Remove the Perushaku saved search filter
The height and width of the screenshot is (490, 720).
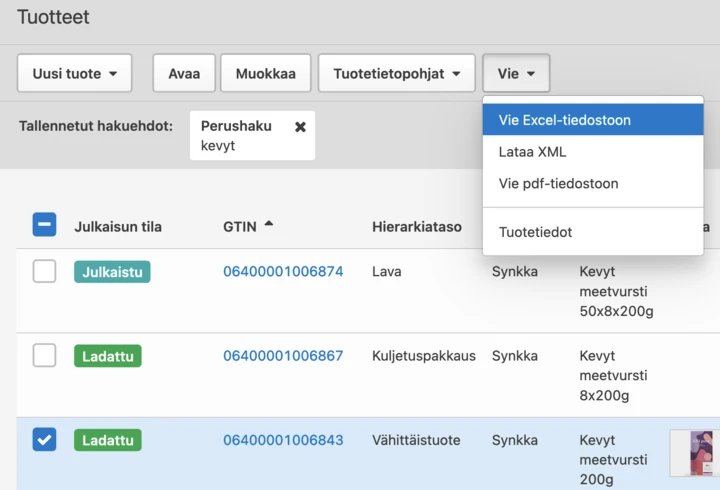pos(300,127)
